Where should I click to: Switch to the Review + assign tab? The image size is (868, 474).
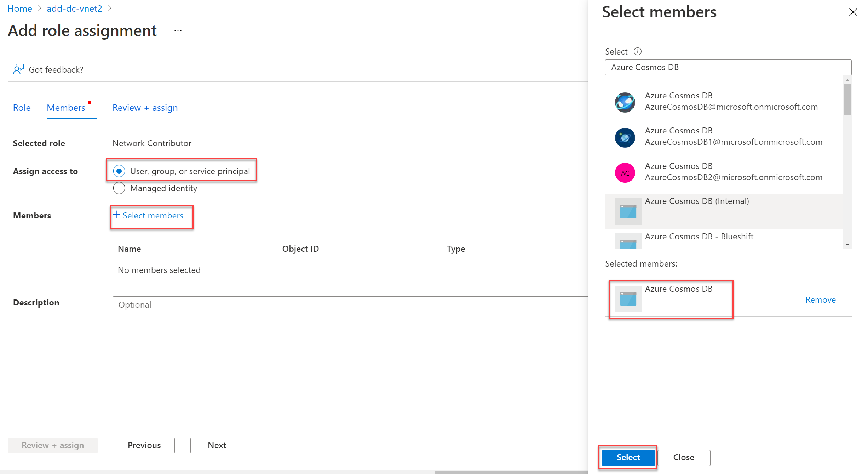pyautogui.click(x=145, y=108)
